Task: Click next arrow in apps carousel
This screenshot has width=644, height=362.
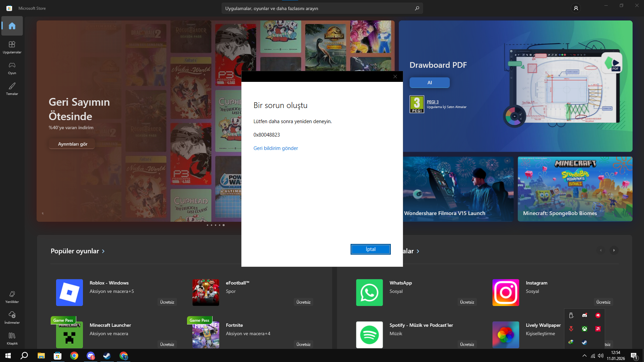Action: click(x=614, y=250)
